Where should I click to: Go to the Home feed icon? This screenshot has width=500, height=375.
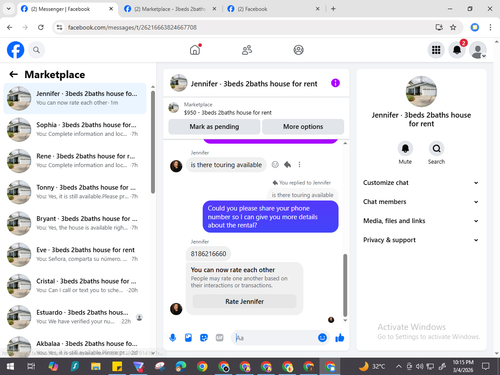click(195, 50)
